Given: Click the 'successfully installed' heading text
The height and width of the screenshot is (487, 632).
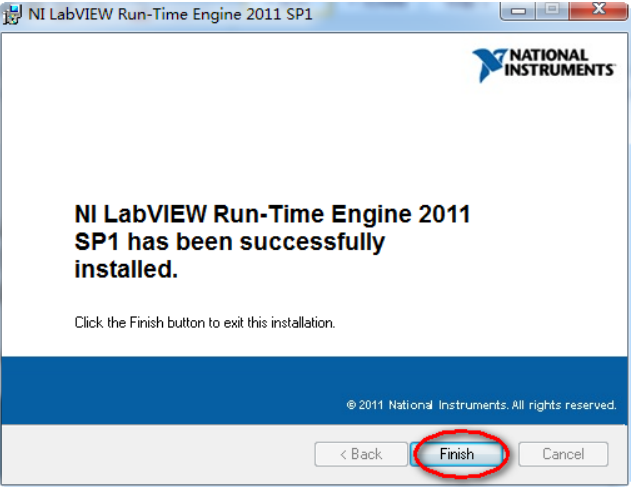Looking at the screenshot, I should [272, 241].
